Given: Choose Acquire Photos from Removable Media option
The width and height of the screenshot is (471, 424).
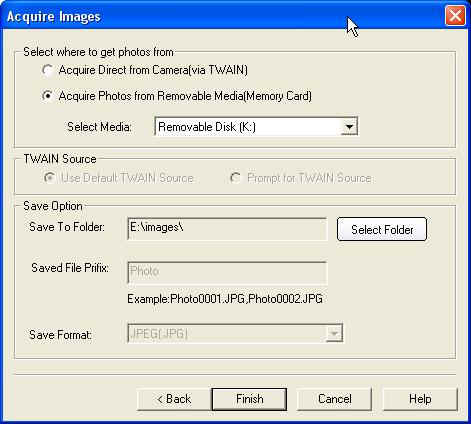Looking at the screenshot, I should point(48,96).
